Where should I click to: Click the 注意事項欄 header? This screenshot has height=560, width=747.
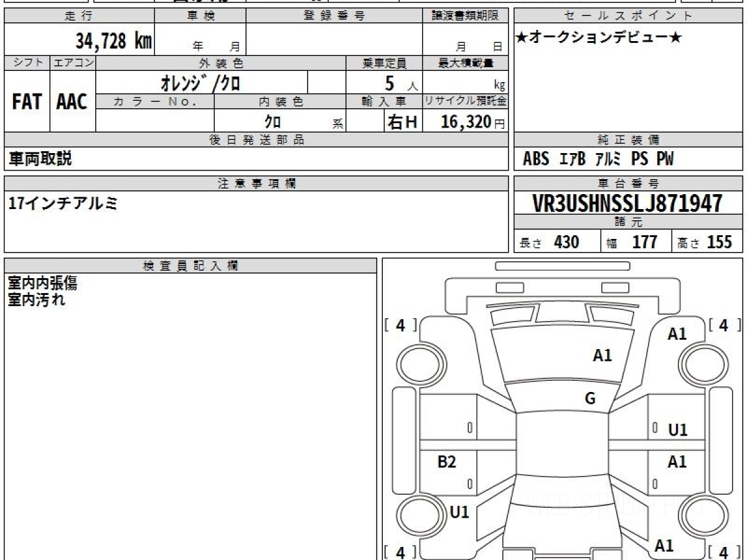pos(256,183)
